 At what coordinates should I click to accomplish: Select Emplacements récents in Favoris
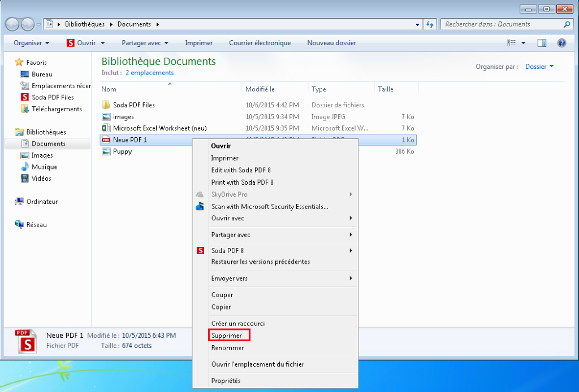click(x=61, y=85)
